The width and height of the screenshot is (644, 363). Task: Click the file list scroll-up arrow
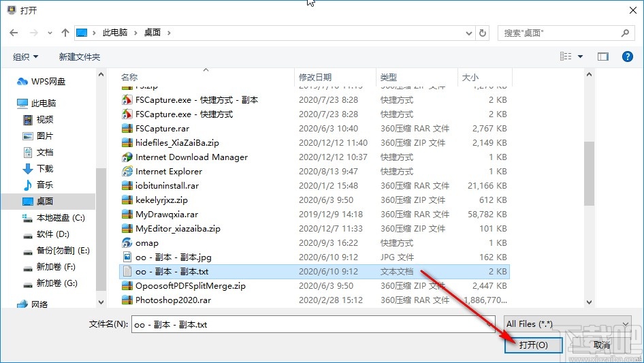coord(589,75)
